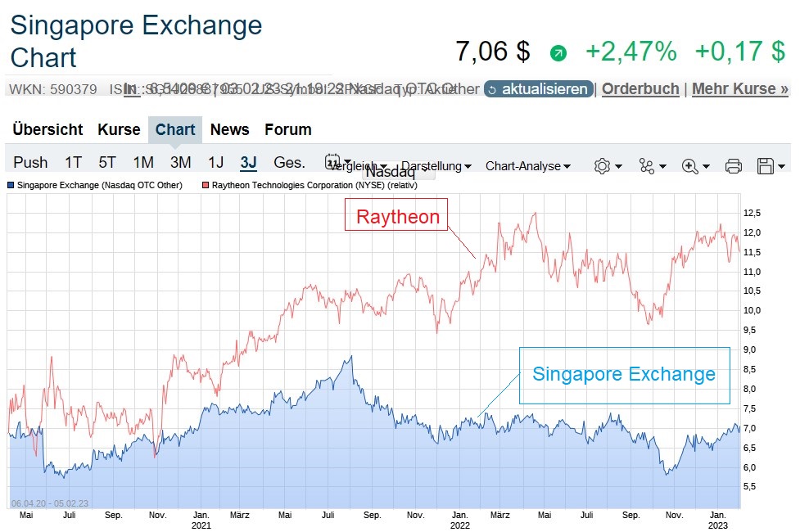Expand the arrow beside the gear icon
800x532 pixels.
click(x=618, y=167)
